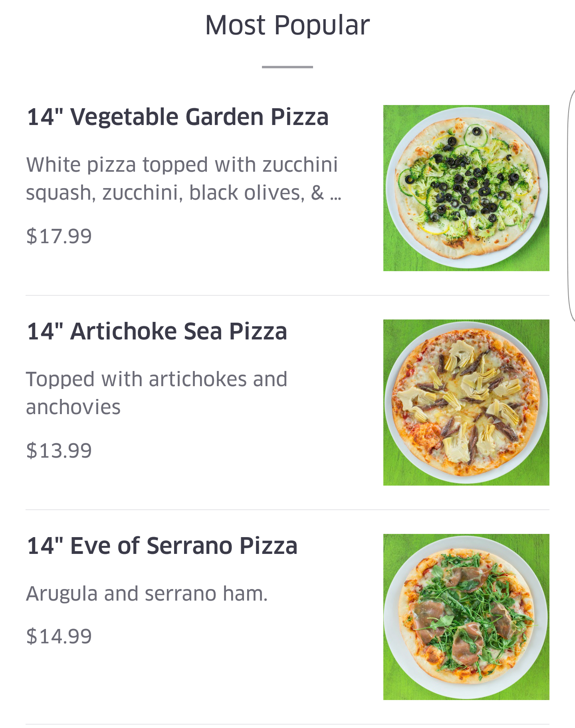Tap the Artichoke Sea Pizza photo
This screenshot has width=575, height=728.
click(x=466, y=403)
